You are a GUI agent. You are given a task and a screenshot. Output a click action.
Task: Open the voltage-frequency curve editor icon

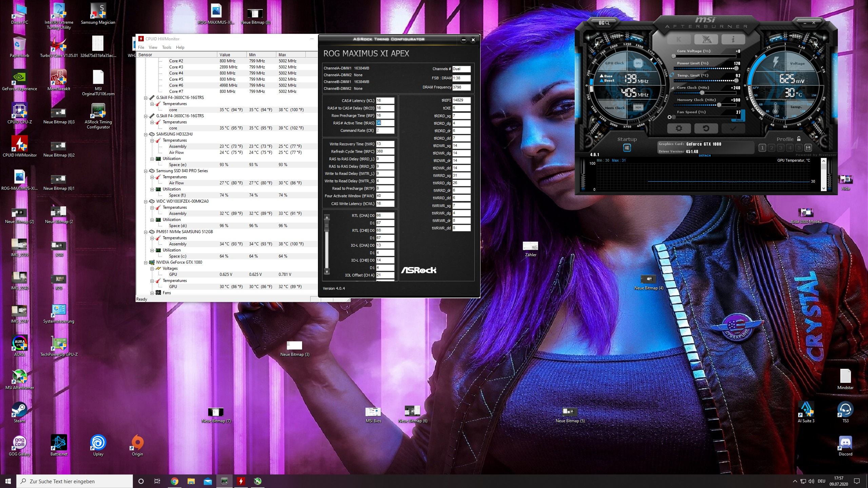pyautogui.click(x=672, y=88)
